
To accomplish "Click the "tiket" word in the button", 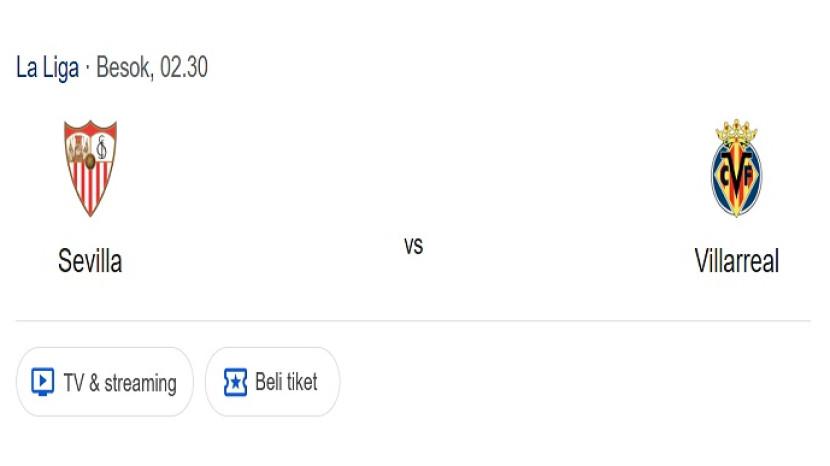I will point(300,382).
